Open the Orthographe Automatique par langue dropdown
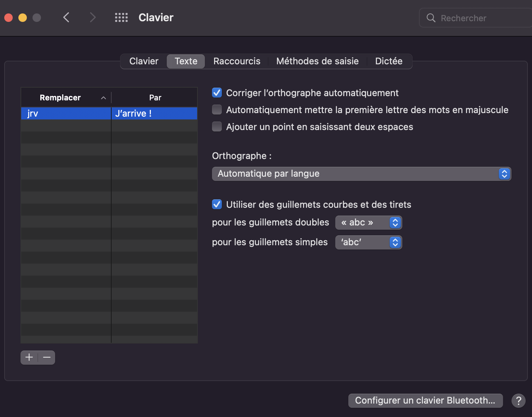532x417 pixels. [x=361, y=174]
